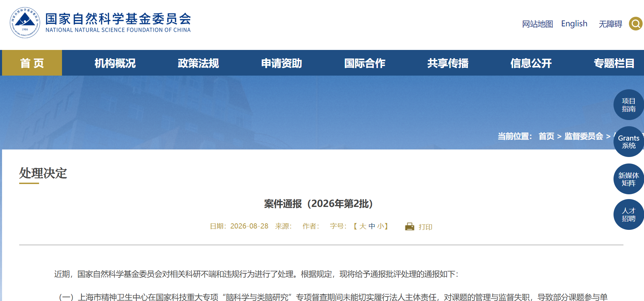Image resolution: width=644 pixels, height=301 pixels.
Task: Go to 申请资助 menu item
Action: tap(282, 63)
